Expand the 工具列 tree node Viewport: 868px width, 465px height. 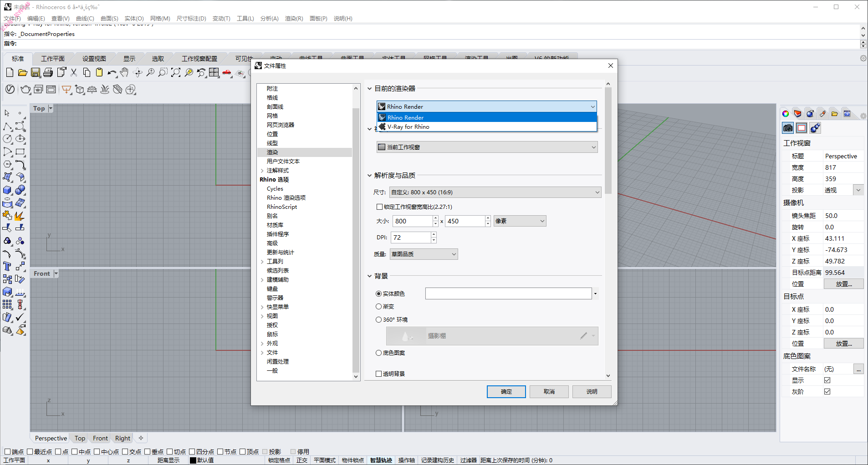[x=262, y=262]
